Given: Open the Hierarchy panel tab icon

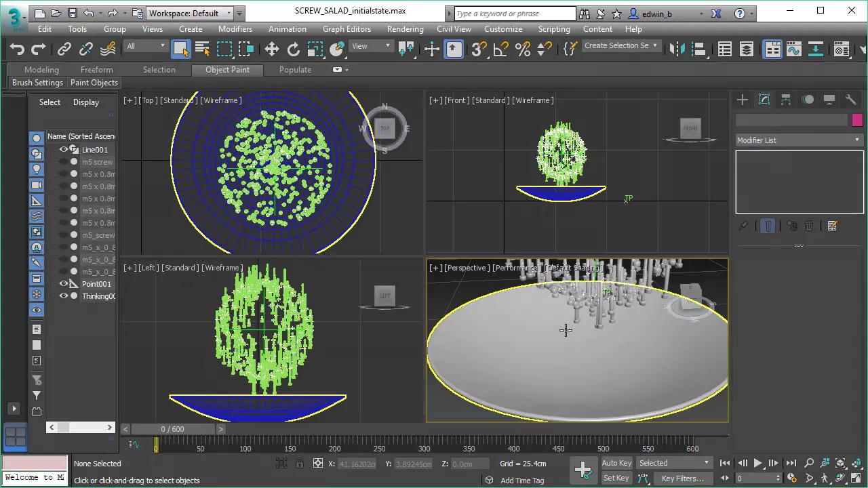Looking at the screenshot, I should (786, 100).
